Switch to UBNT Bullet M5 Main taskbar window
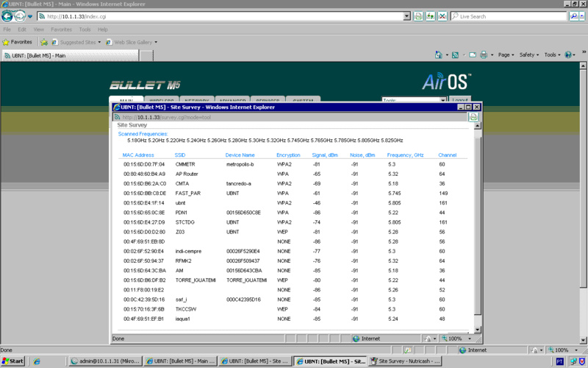 [x=180, y=361]
